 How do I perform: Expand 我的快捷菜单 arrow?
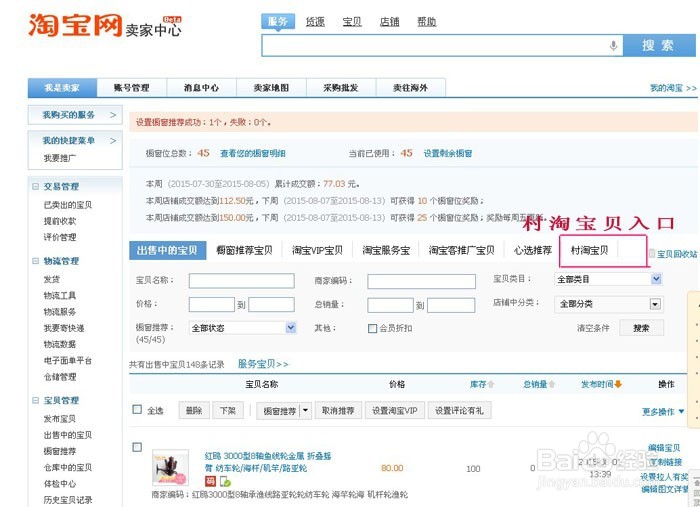click(113, 141)
